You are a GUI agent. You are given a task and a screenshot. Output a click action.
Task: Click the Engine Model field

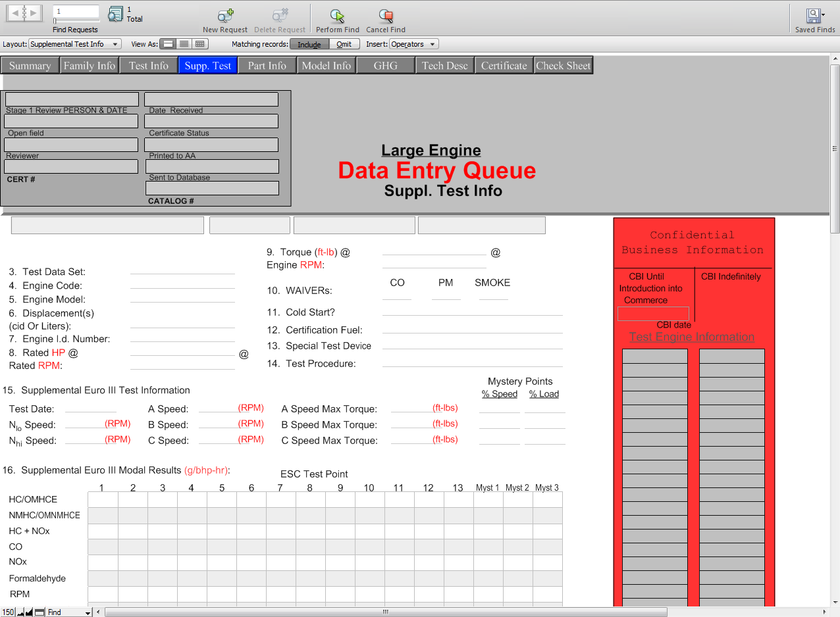pyautogui.click(x=182, y=297)
